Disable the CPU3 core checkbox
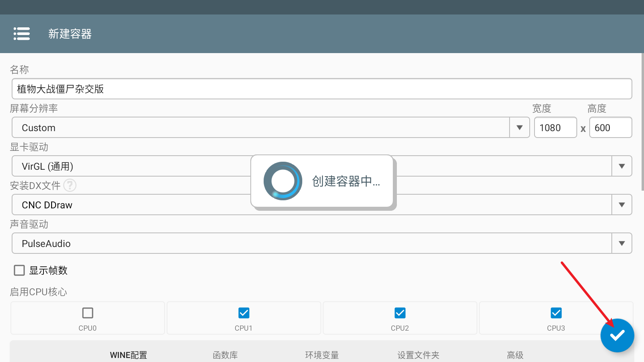The width and height of the screenshot is (644, 362). (556, 313)
